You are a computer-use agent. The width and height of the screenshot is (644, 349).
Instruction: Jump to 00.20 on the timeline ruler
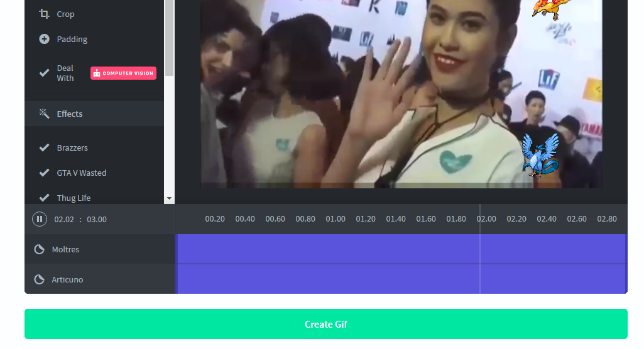[215, 219]
